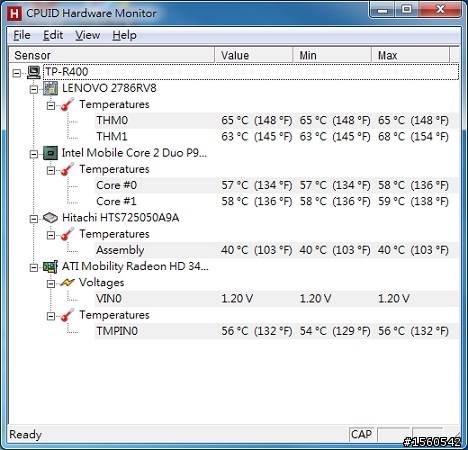
Task: Click the Sensor column header
Action: (x=111, y=55)
